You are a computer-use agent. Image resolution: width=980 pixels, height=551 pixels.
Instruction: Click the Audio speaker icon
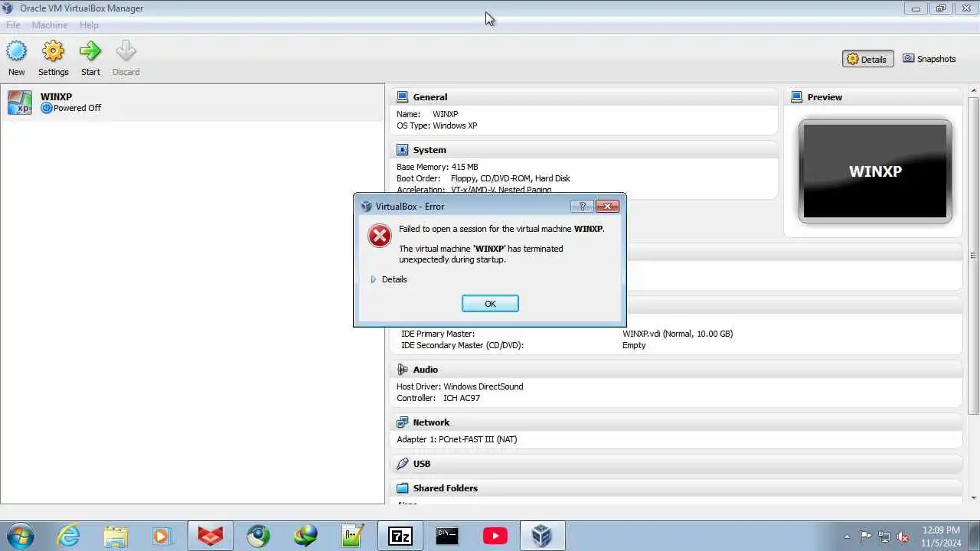(x=402, y=370)
